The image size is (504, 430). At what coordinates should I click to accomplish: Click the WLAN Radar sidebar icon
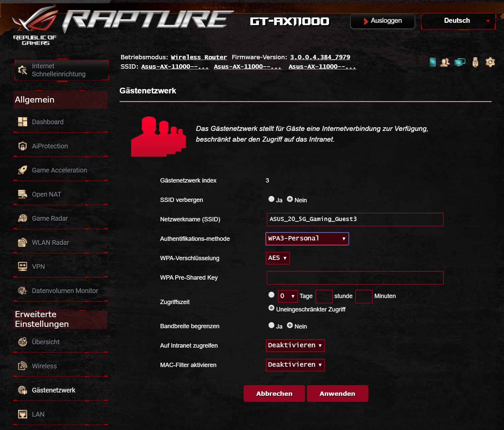[22, 242]
